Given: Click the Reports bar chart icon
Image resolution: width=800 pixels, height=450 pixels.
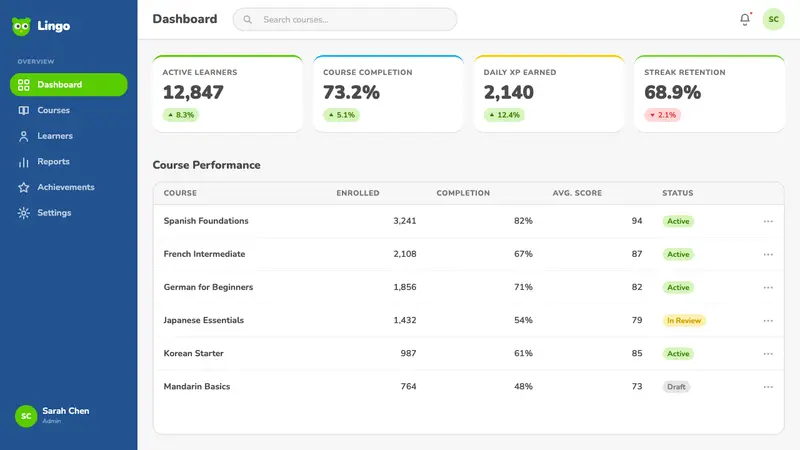Looking at the screenshot, I should click(23, 162).
